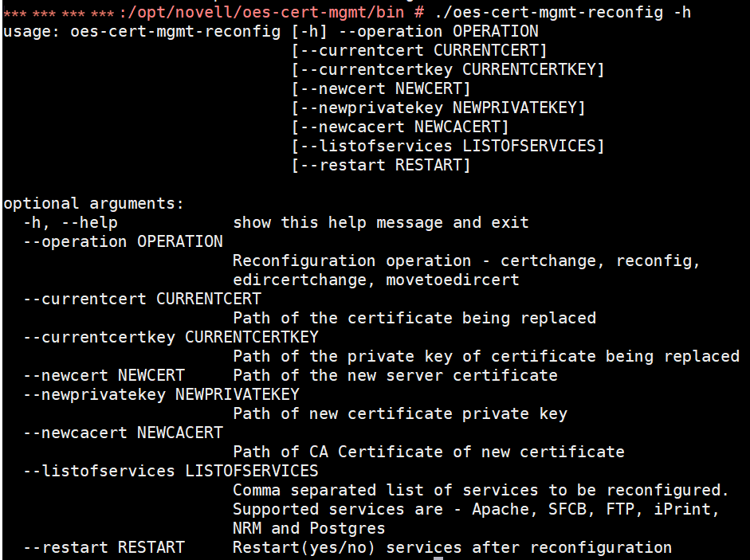Click 'Path of the certificate being replaced' text
This screenshot has width=750, height=560.
click(414, 318)
